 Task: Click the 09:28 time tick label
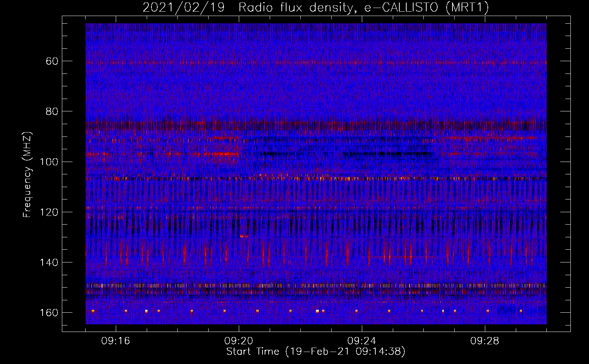pos(485,341)
